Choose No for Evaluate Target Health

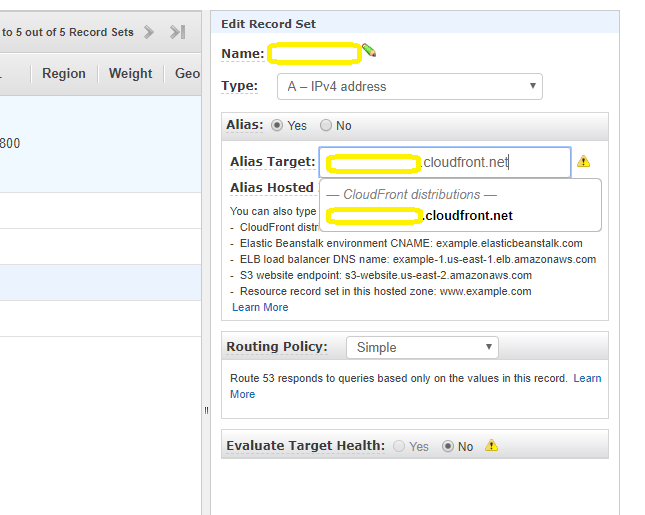point(448,446)
